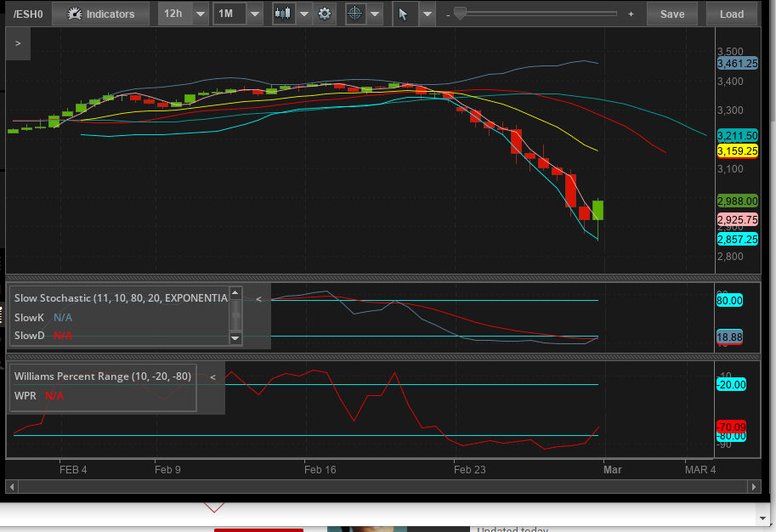Click the Slow Stochastic indicator title
Image resolution: width=776 pixels, height=532 pixels.
tap(121, 298)
